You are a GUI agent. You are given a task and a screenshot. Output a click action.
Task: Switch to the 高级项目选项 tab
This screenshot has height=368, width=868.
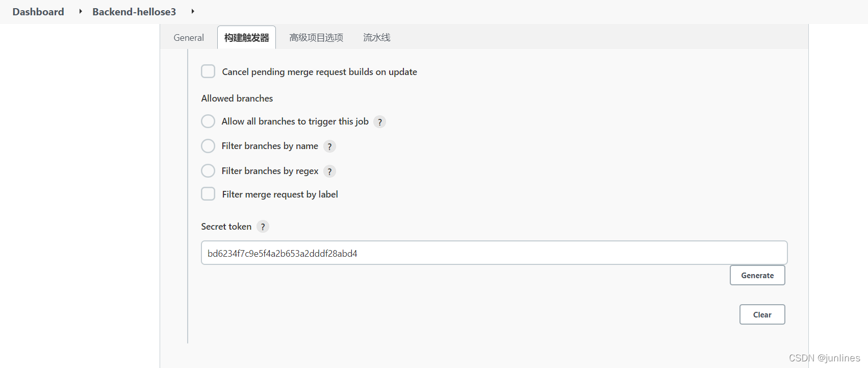(316, 38)
